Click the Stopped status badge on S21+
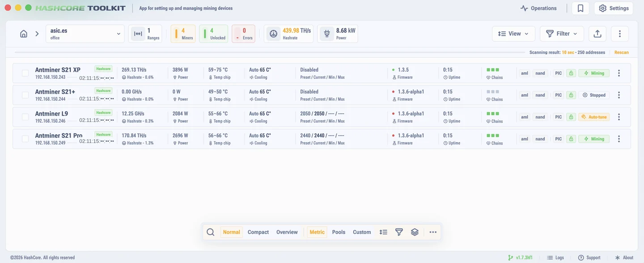This screenshot has height=263, width=644. coord(594,95)
